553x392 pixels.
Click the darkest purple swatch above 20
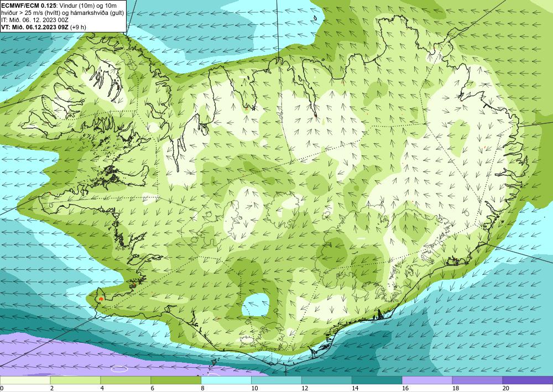[x=528, y=380]
